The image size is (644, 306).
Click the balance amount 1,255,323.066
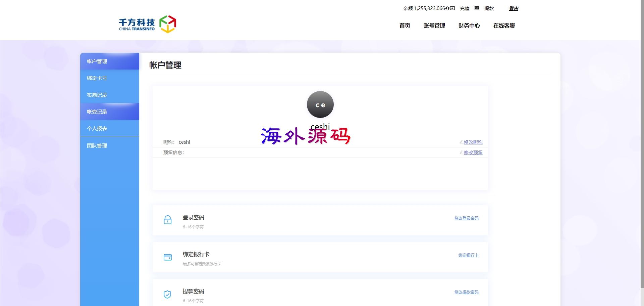click(x=430, y=8)
